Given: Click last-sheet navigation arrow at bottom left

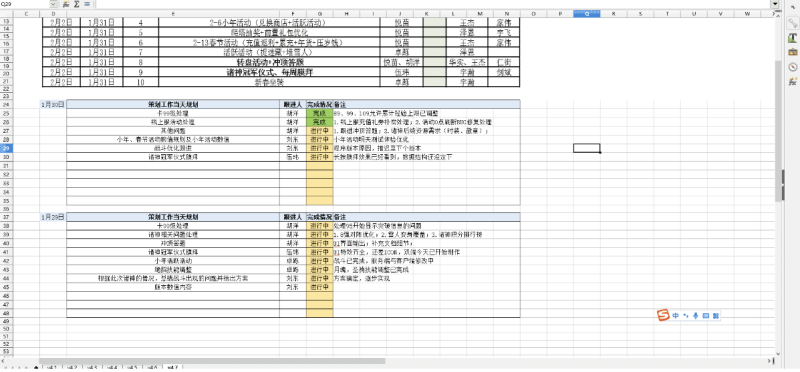Looking at the screenshot, I should [26, 367].
